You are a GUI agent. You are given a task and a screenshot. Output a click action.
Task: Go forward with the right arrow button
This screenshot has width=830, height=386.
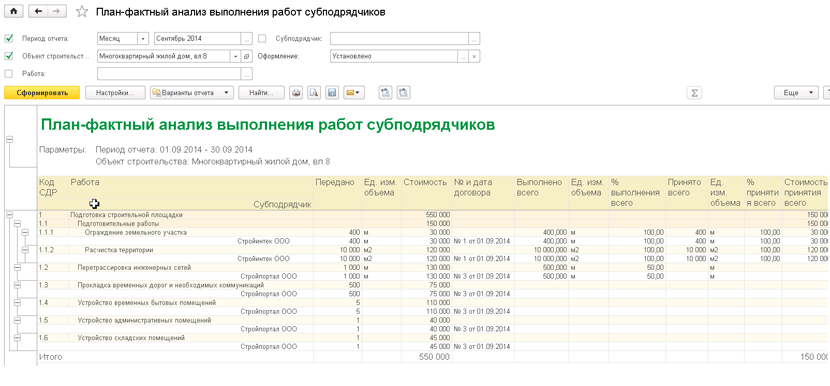point(57,11)
